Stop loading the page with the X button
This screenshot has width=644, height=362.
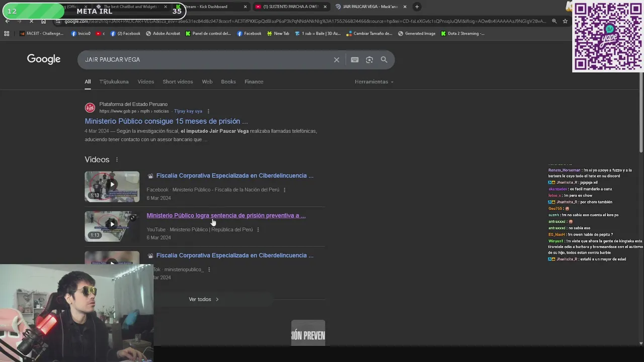pyautogui.click(x=31, y=21)
